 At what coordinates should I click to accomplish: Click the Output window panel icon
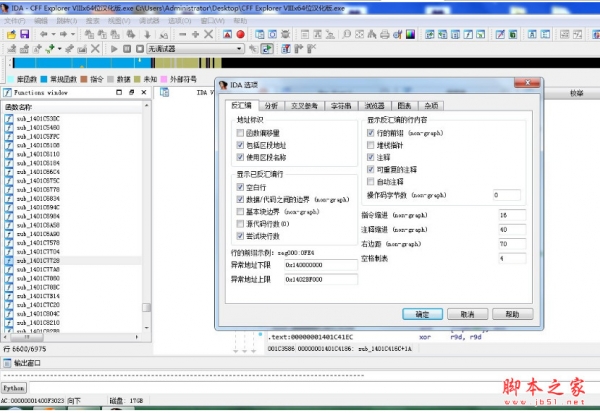[7, 362]
